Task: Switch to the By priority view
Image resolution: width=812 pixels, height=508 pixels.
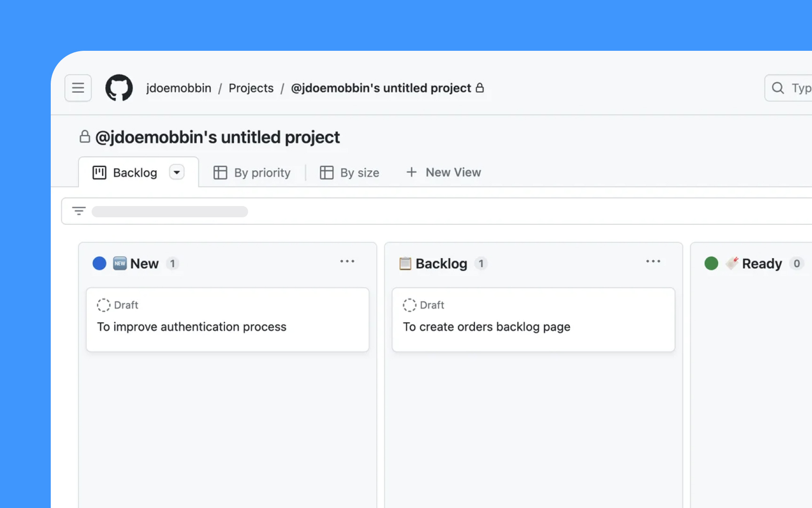Action: pyautogui.click(x=262, y=172)
